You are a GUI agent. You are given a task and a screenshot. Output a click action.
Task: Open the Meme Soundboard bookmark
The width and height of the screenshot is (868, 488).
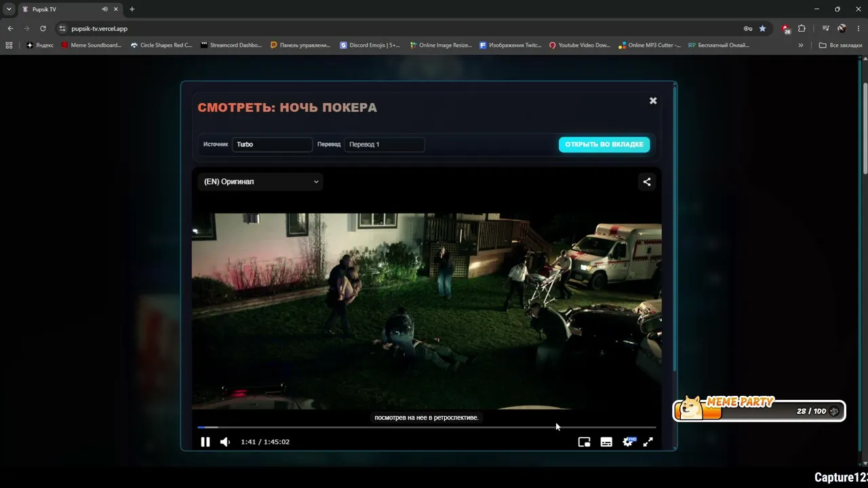click(92, 45)
